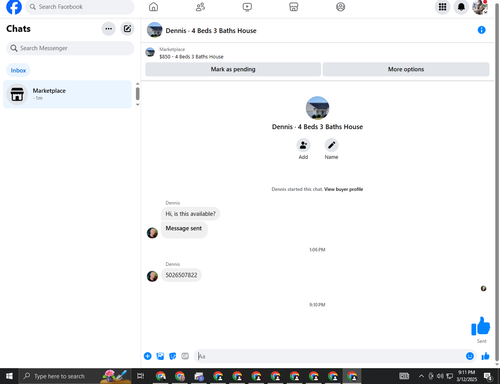500x384 pixels.
Task: Open the Groups icon in top navigation
Action: point(340,7)
